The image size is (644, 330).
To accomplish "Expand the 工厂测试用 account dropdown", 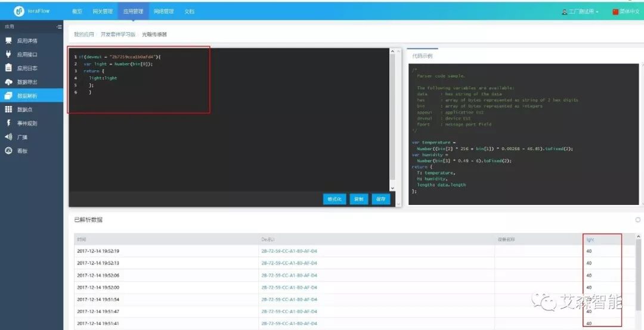I will pyautogui.click(x=580, y=11).
